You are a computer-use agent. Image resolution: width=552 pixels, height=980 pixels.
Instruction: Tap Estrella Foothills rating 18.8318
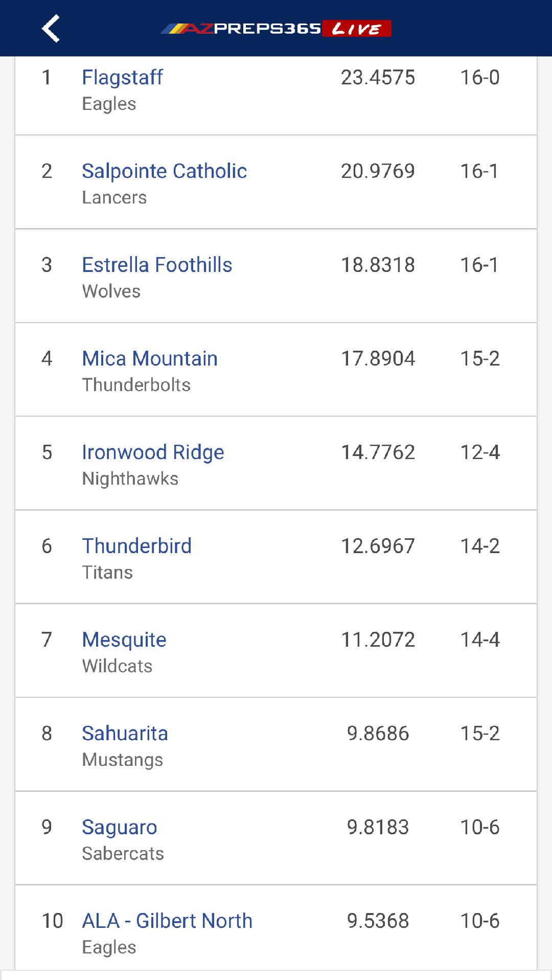[378, 265]
